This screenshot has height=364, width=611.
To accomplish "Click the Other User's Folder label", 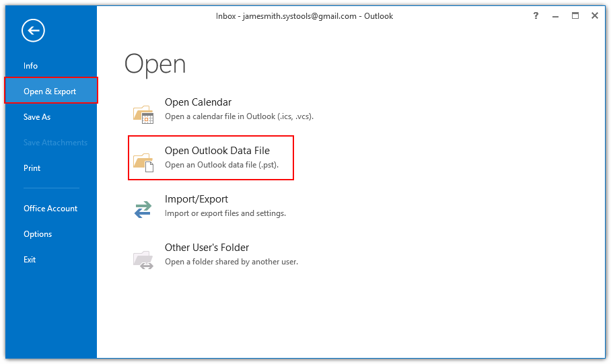I will (207, 248).
